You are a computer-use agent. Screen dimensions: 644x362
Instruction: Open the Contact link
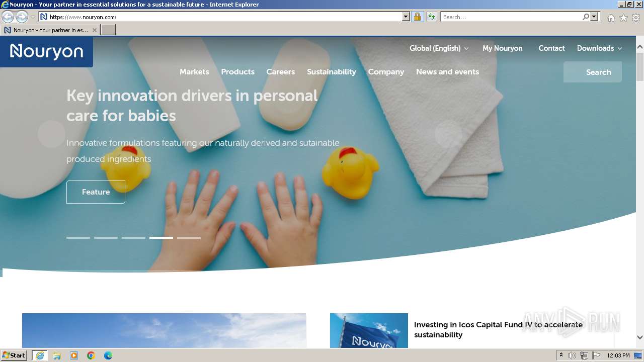551,48
